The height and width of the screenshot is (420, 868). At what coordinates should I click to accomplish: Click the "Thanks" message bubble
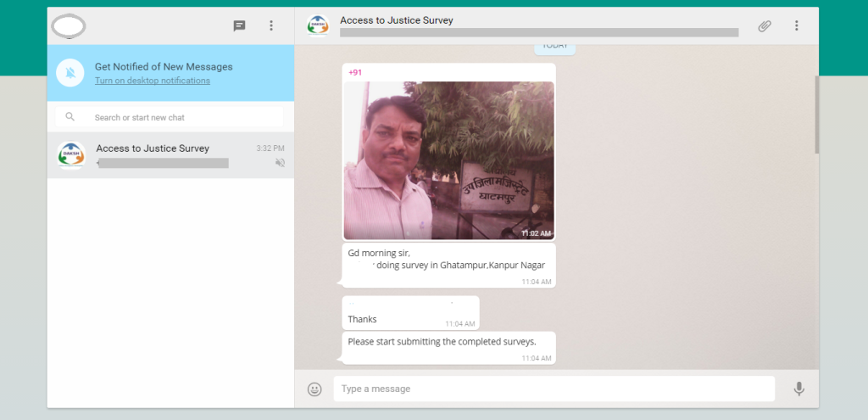coord(410,313)
